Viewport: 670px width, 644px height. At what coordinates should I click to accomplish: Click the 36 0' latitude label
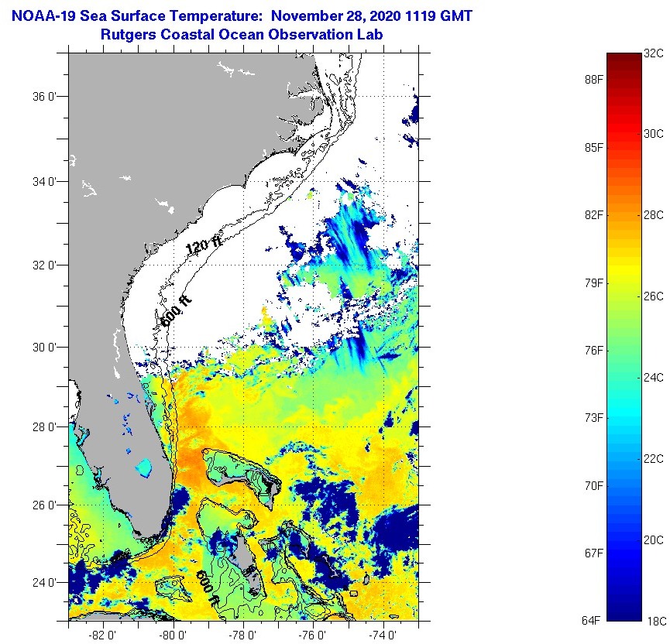44,97
